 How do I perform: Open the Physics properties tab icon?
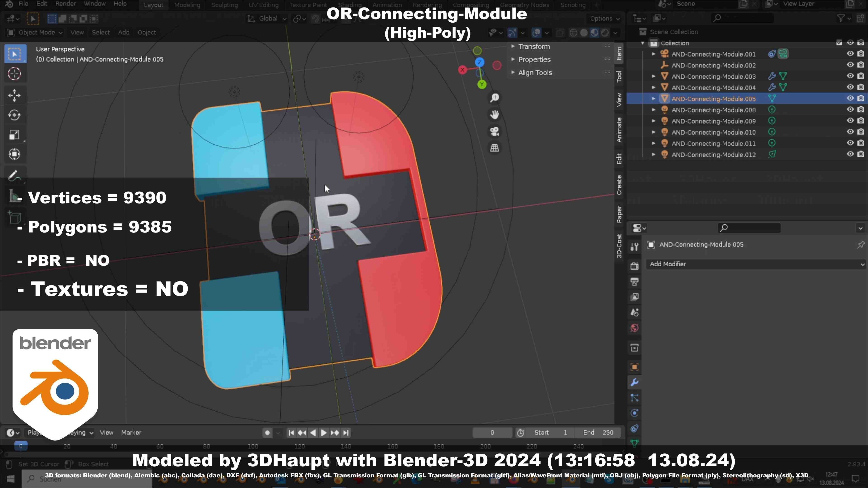click(634, 413)
